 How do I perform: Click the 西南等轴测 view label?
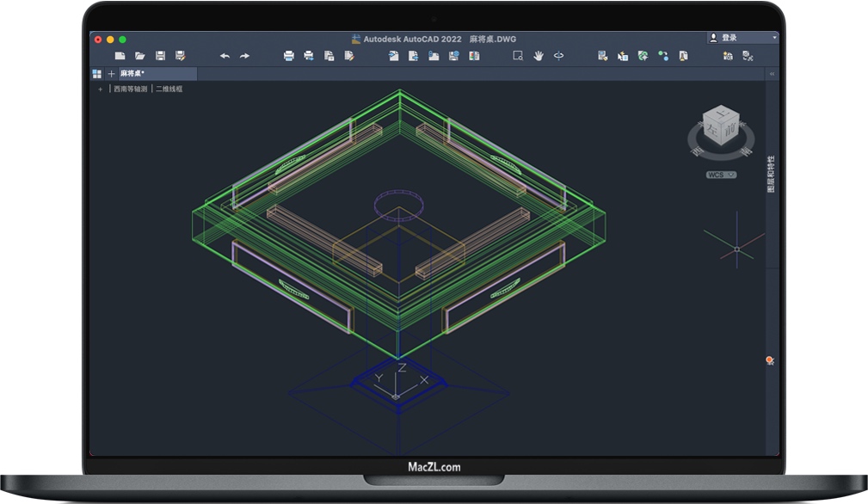click(x=130, y=89)
